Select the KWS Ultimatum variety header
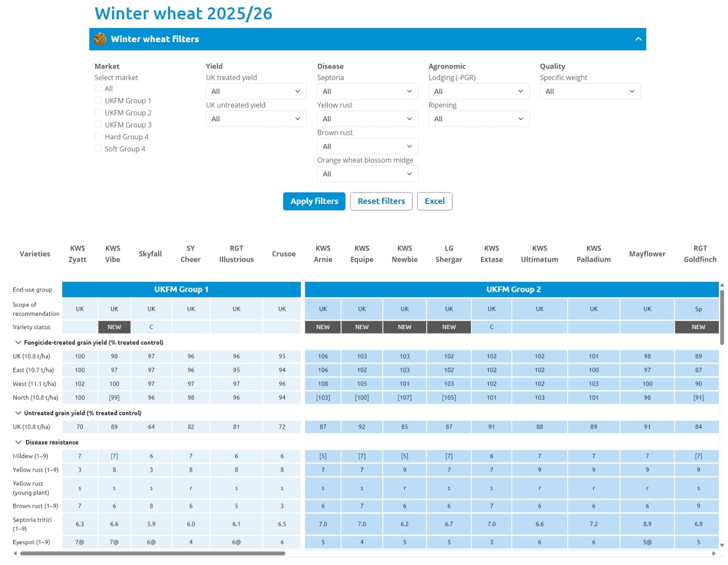728x565 pixels. (x=539, y=254)
